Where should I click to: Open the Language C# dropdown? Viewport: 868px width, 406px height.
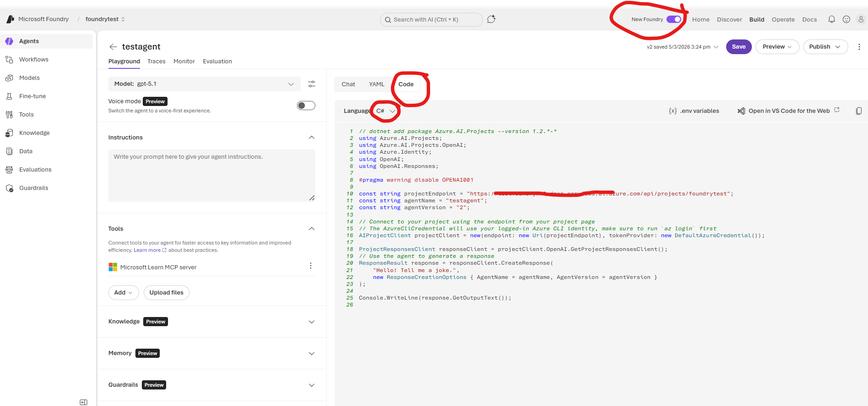tap(386, 111)
